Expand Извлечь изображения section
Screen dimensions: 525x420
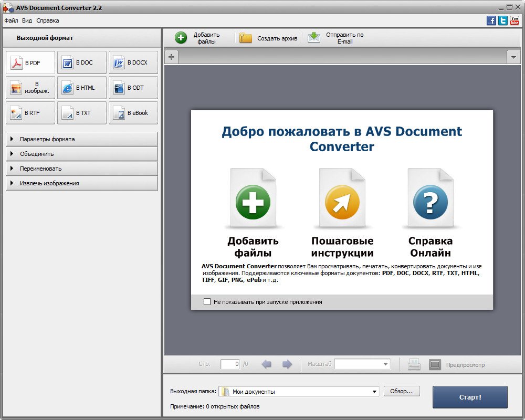click(x=82, y=183)
